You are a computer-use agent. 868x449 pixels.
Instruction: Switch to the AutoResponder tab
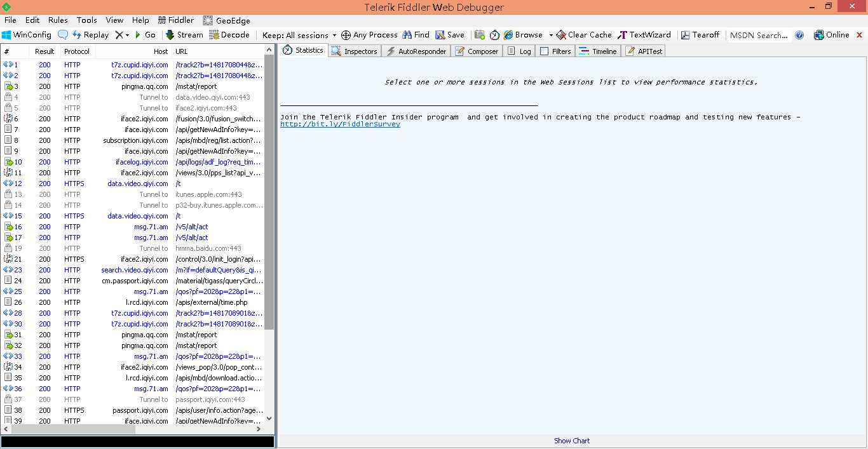click(x=416, y=51)
